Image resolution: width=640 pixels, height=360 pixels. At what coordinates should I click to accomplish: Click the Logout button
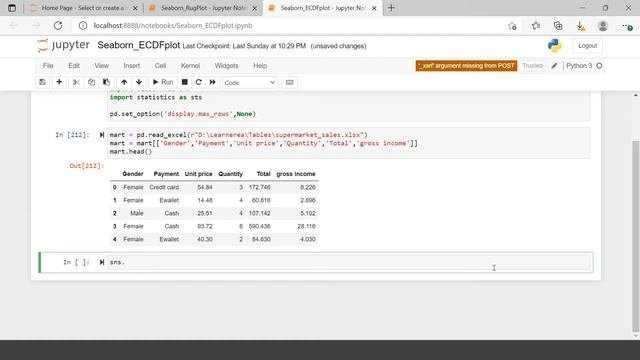click(x=587, y=46)
